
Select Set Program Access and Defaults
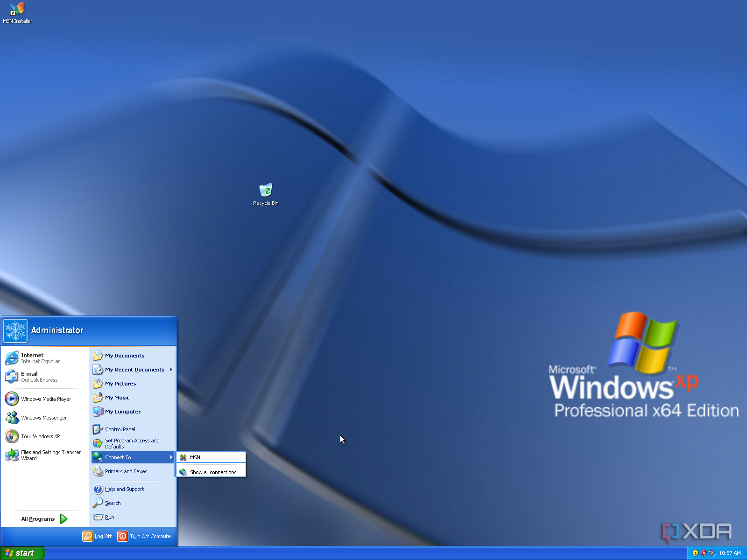click(133, 443)
